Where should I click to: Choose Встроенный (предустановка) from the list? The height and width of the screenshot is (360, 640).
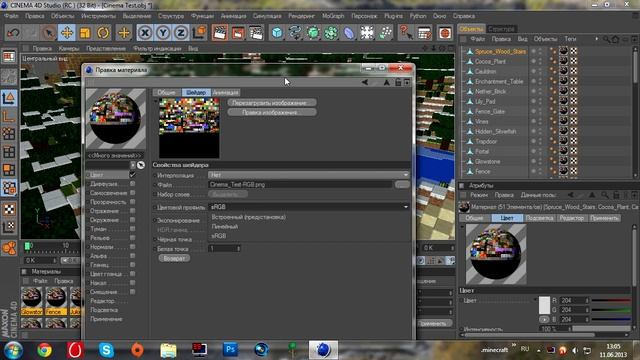pyautogui.click(x=248, y=217)
